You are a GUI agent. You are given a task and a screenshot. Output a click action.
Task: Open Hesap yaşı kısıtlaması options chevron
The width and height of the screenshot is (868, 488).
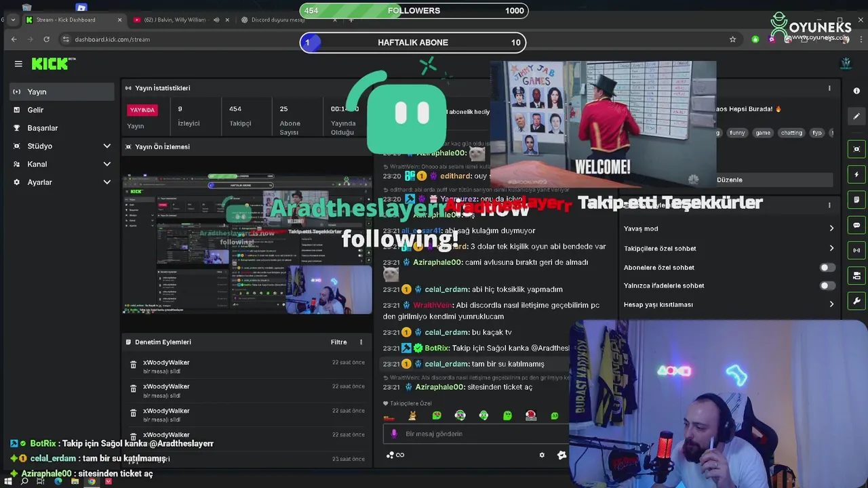tap(831, 304)
